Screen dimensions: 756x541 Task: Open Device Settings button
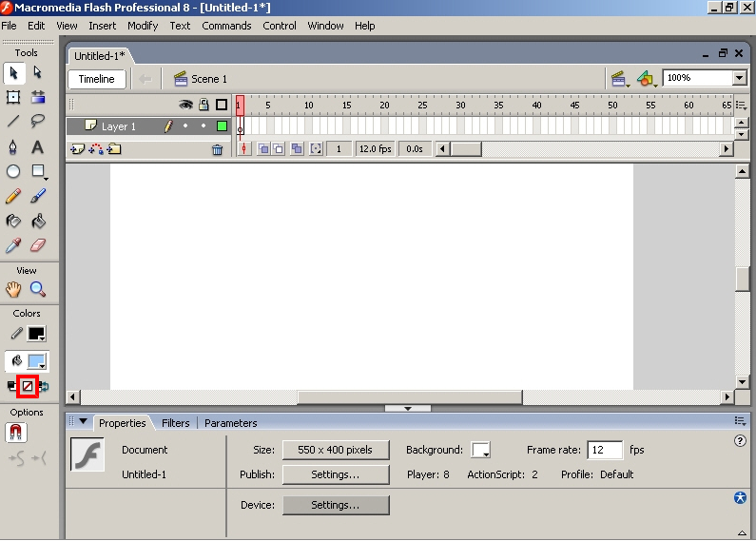point(336,505)
